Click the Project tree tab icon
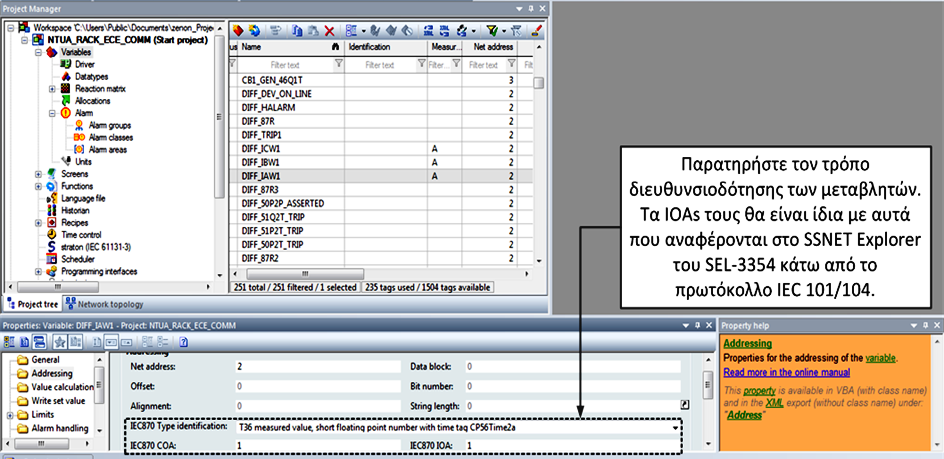Viewport: 944px width, 459px height. click(10, 304)
